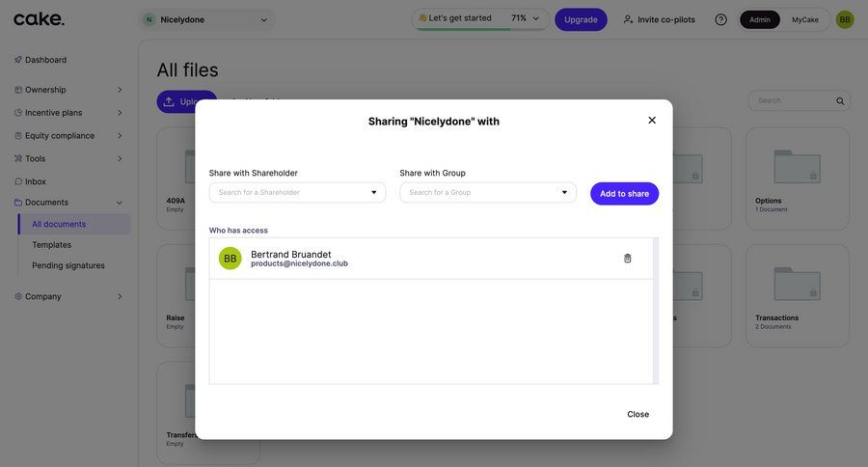Viewport: 868px width, 467px height.
Task: Open the Transactions folder
Action: pyautogui.click(x=797, y=285)
